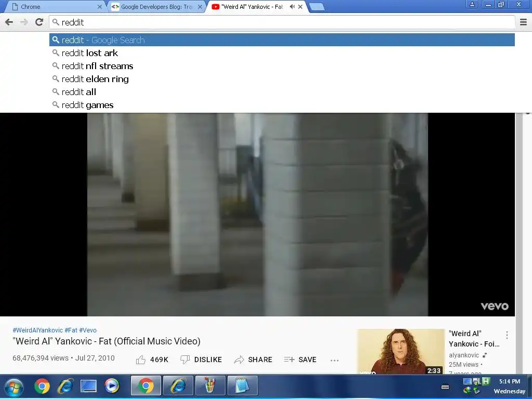Open the #Vevo hashtag link

pyautogui.click(x=88, y=330)
